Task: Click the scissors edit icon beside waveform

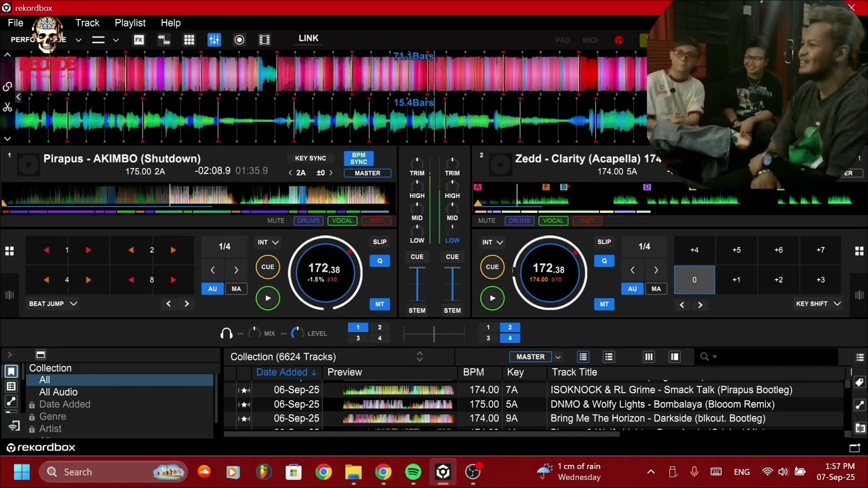Action: click(7, 107)
